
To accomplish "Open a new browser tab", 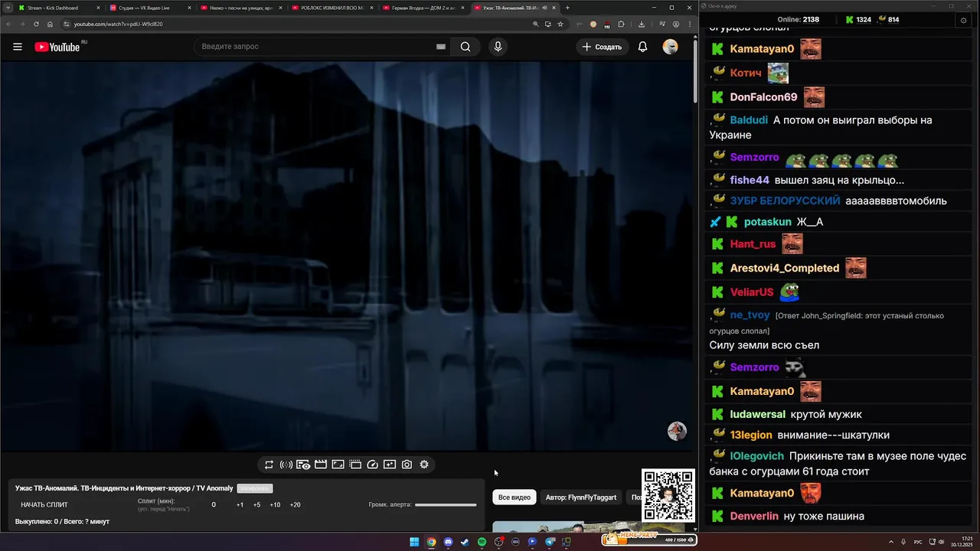I will (567, 8).
